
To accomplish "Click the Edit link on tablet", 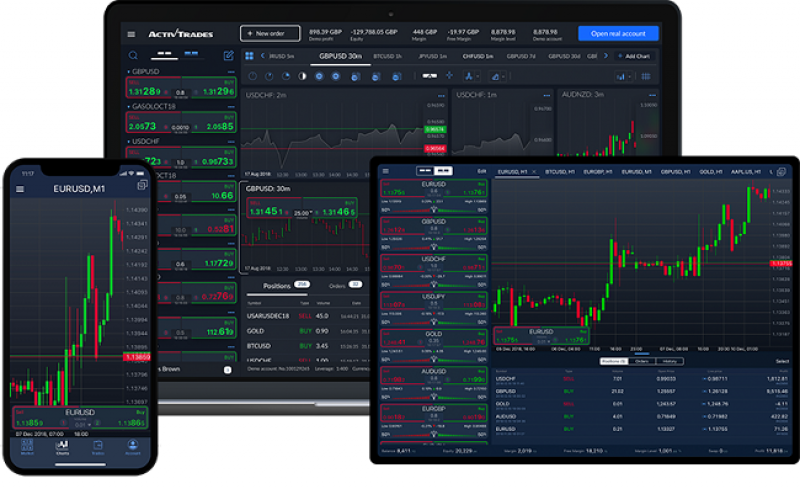I will [481, 172].
